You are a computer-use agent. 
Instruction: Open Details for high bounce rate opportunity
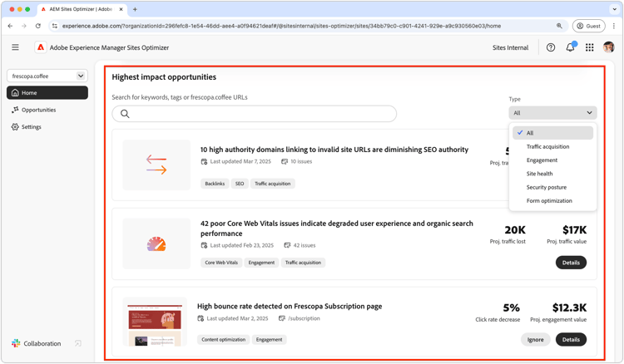tap(571, 339)
